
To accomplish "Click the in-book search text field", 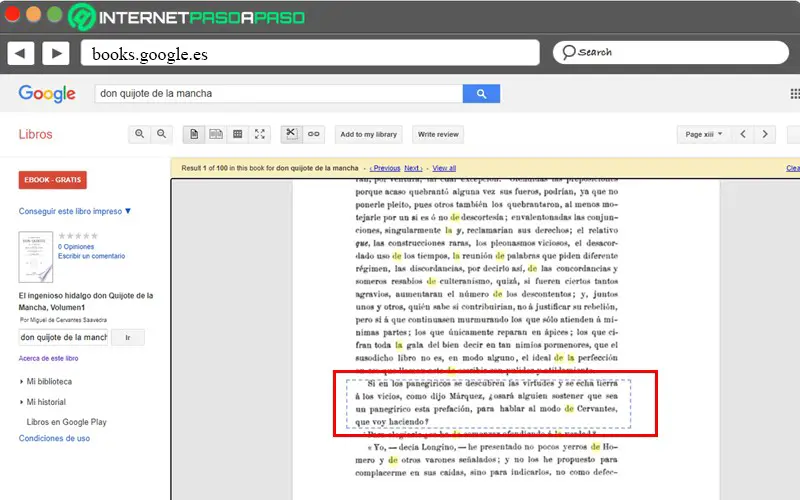I will (x=63, y=337).
